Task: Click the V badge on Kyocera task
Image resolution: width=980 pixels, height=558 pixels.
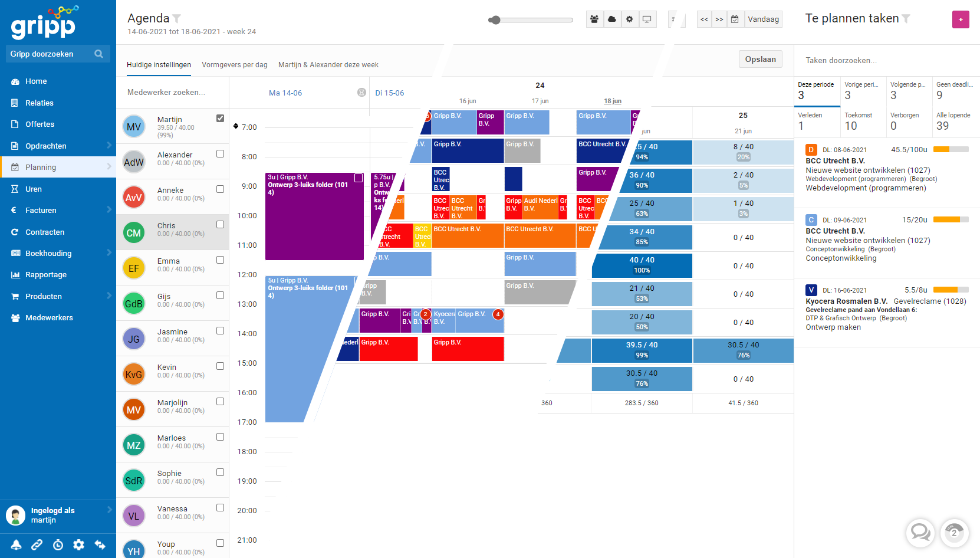Action: tap(811, 290)
